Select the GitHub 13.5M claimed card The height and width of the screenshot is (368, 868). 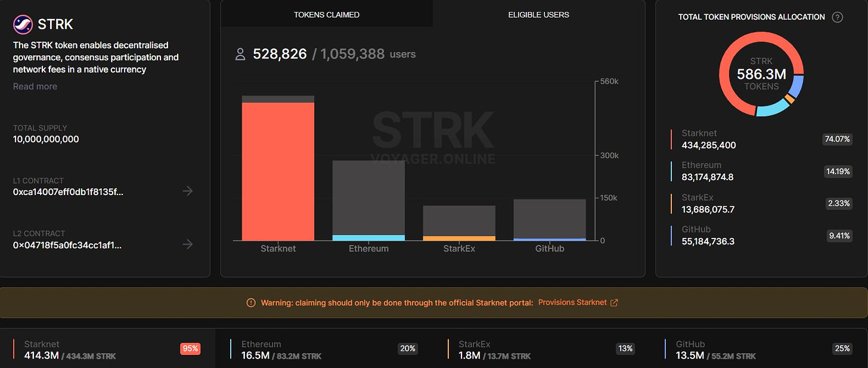[759, 350]
